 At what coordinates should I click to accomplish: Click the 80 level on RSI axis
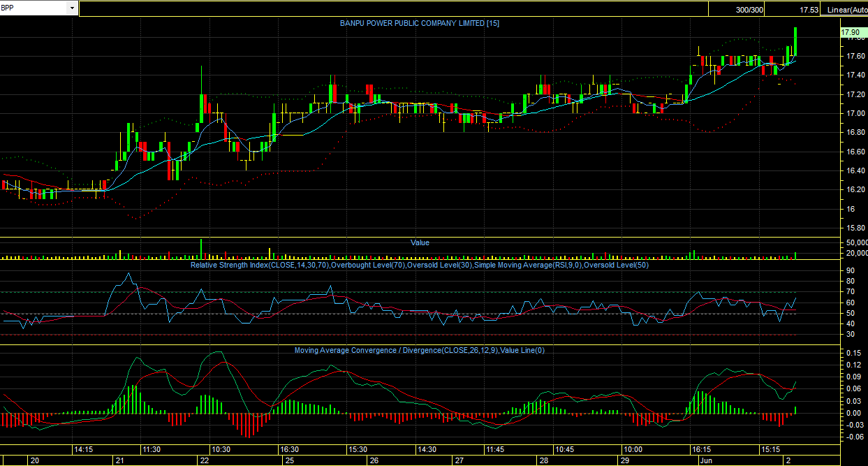click(x=850, y=281)
